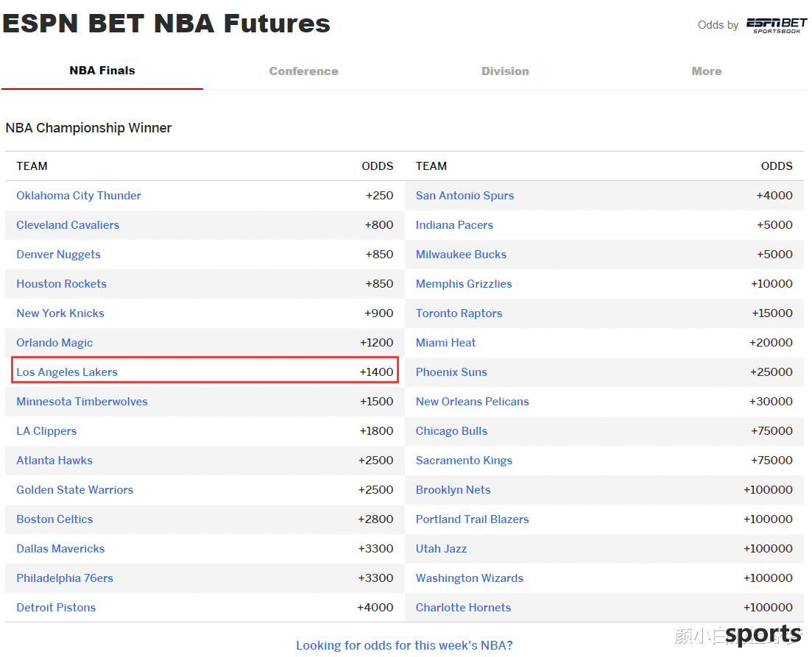This screenshot has width=812, height=657.
Task: Select the +4000 odds for San Antonio Spurs
Action: (x=774, y=196)
